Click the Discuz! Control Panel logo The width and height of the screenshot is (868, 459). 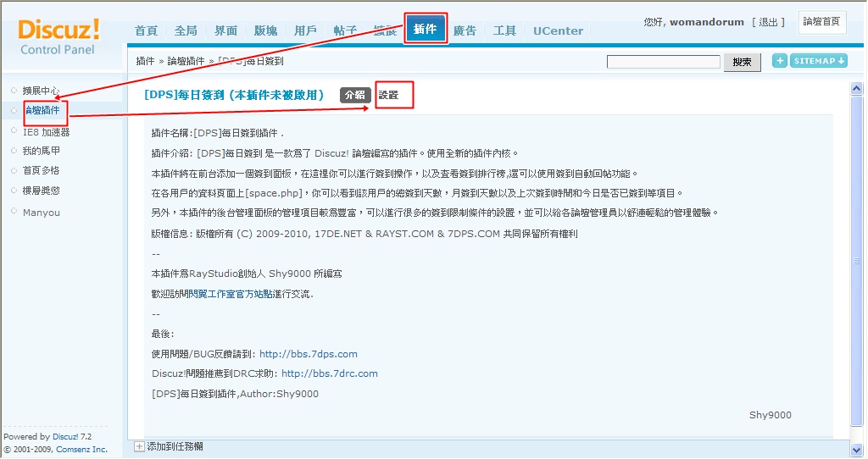click(x=58, y=37)
